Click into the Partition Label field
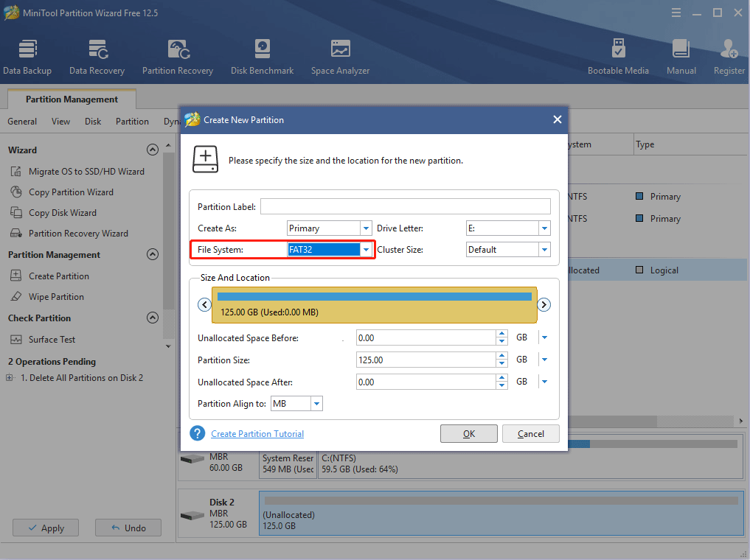Screen dimensions: 750x560 click(405, 206)
